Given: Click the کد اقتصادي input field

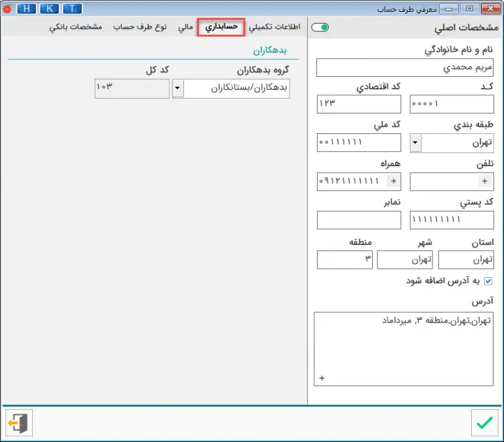Looking at the screenshot, I should point(358,104).
